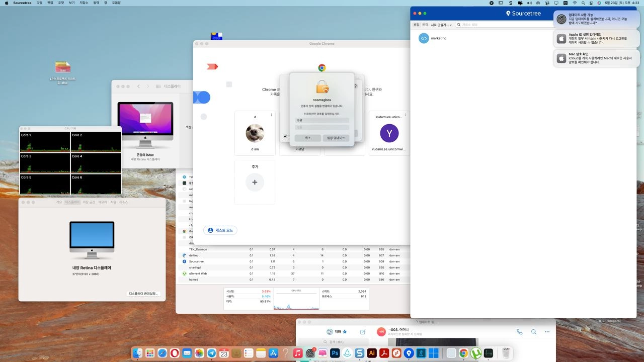Open Finder from the Dock

[137, 353]
